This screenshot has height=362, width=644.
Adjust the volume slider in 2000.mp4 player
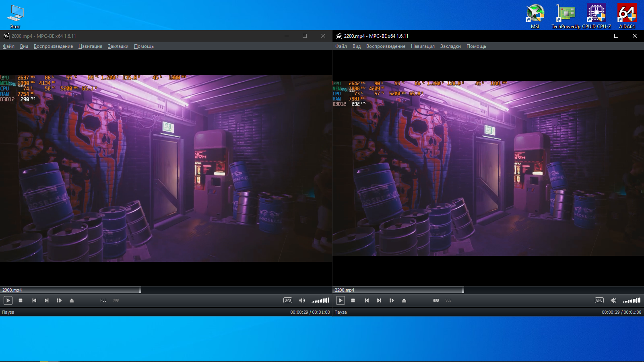[320, 300]
